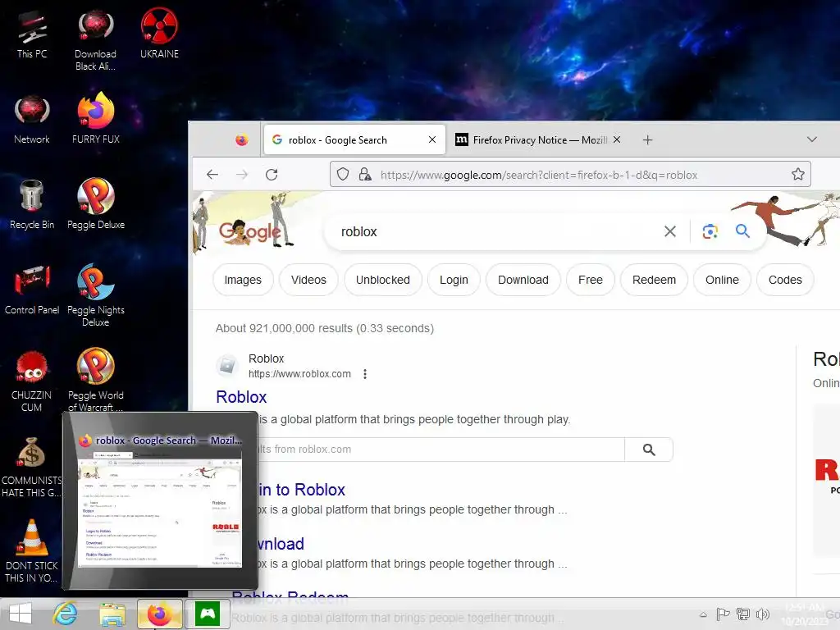Open a new Firefox tab
The width and height of the screenshot is (840, 630).
click(647, 139)
